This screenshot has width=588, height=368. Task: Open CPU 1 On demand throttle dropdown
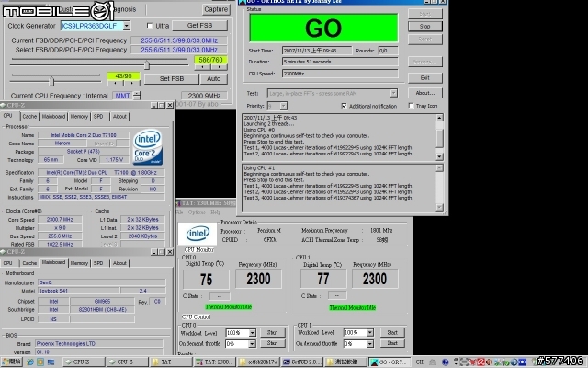click(369, 343)
